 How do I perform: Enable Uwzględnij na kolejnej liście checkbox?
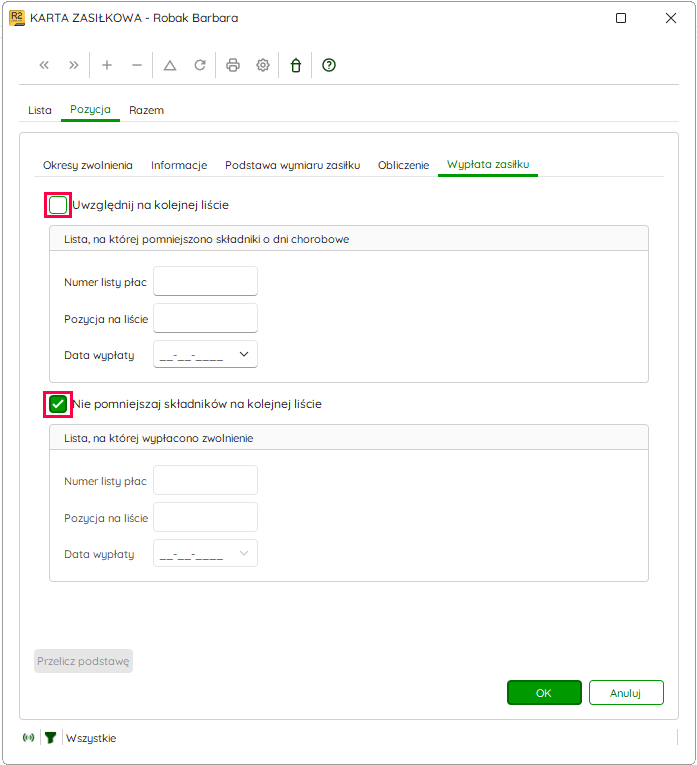[58, 205]
